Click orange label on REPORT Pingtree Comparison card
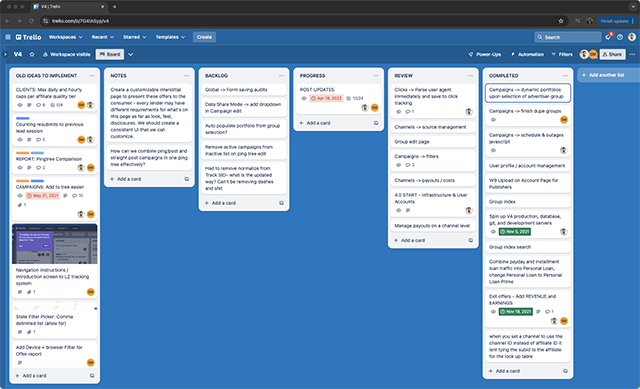 pos(22,153)
